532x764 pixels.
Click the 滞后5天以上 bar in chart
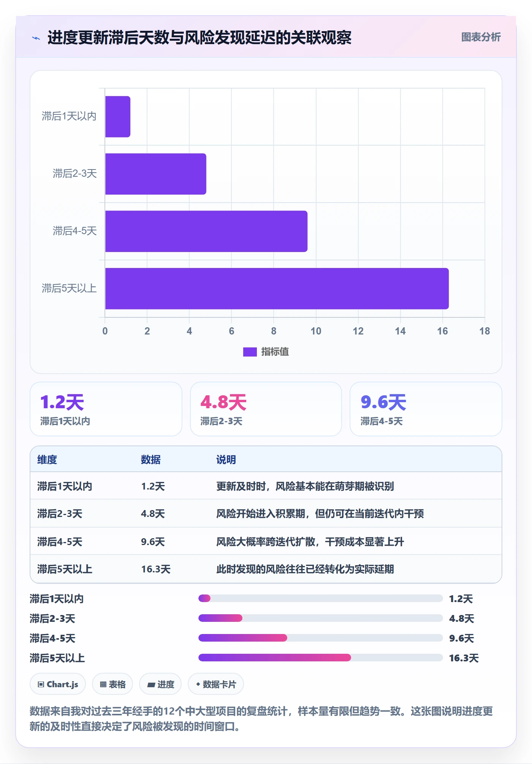277,288
